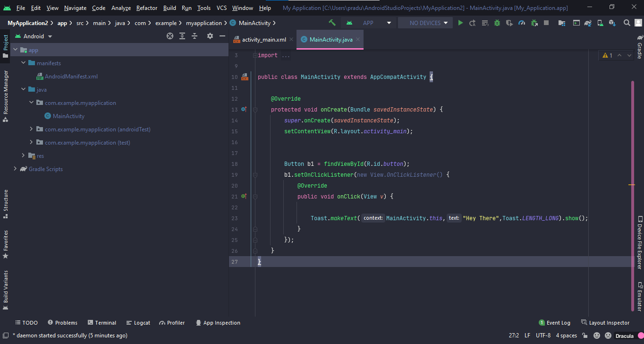Click the Apply Code Changes icon
Image resolution: width=644 pixels, height=344 pixels.
[x=485, y=23]
